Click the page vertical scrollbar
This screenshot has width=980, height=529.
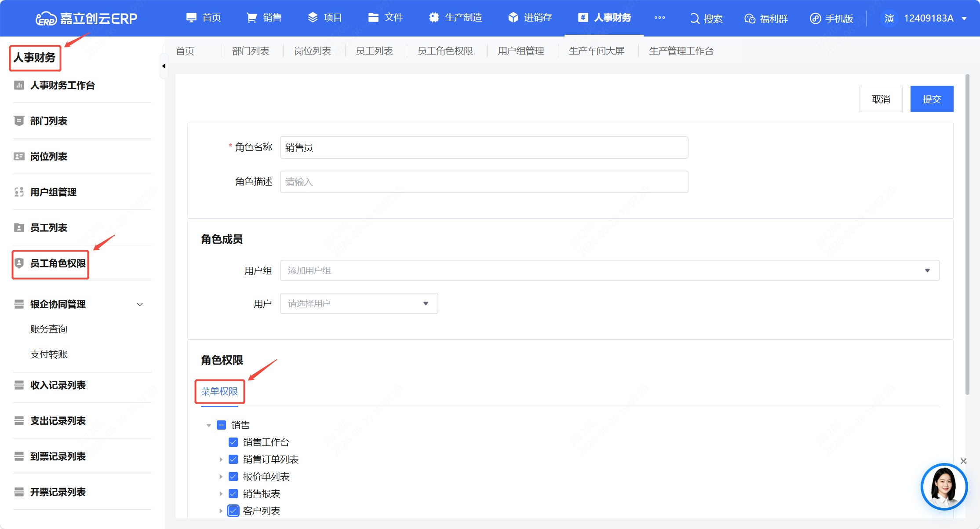point(967,235)
